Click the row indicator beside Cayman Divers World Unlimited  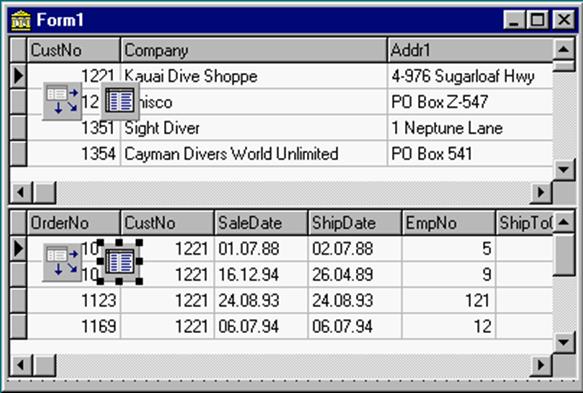pos(18,153)
